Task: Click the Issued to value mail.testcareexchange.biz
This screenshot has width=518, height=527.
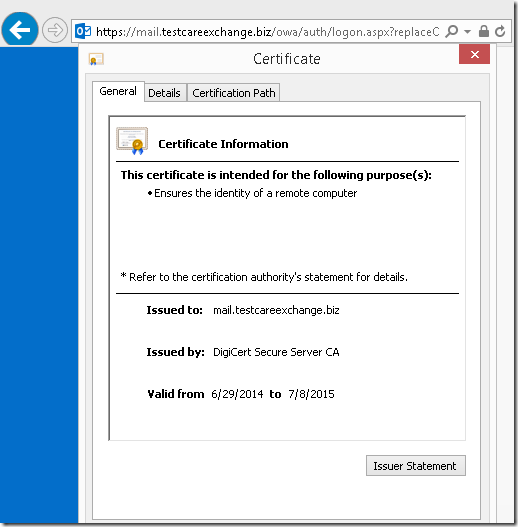Action: 276,310
